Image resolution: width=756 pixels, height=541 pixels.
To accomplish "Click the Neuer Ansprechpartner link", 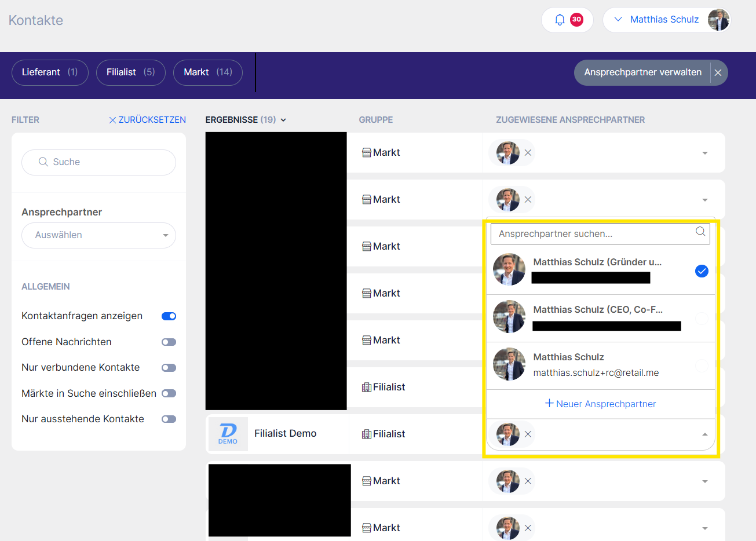I will coord(600,404).
